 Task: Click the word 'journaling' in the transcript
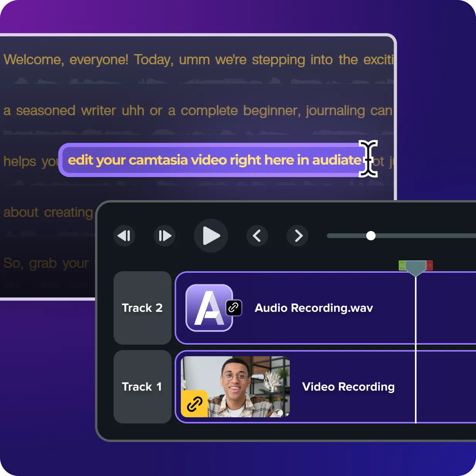click(335, 111)
